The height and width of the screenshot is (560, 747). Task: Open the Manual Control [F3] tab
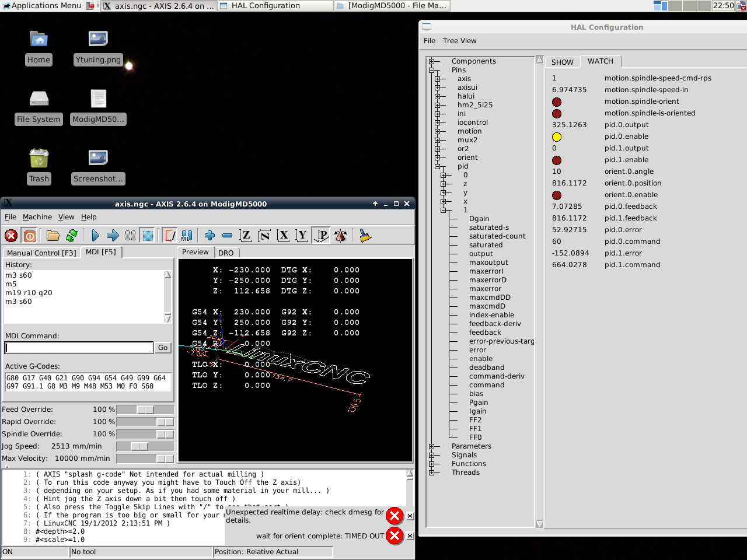click(41, 253)
